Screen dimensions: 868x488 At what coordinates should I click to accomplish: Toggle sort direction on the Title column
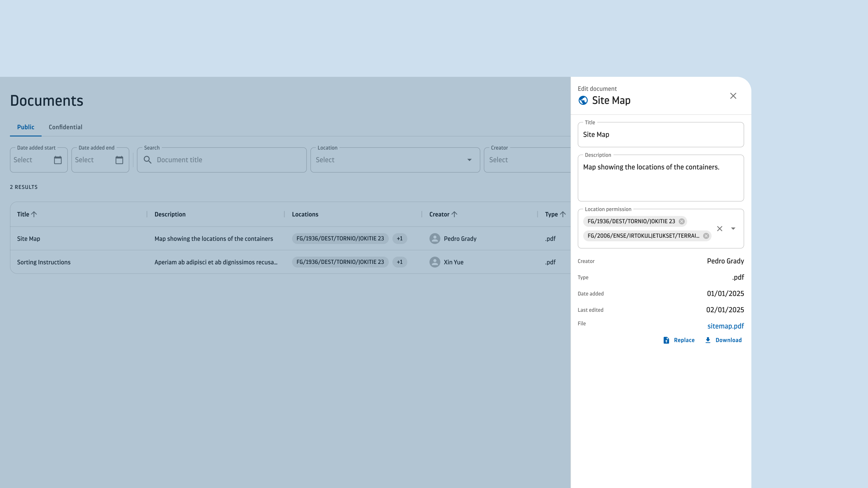pos(34,214)
